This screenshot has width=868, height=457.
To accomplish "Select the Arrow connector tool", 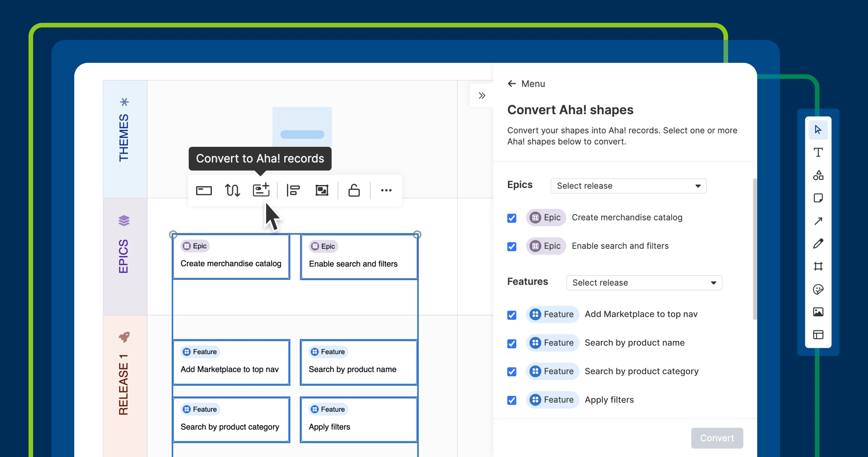I will [x=818, y=221].
